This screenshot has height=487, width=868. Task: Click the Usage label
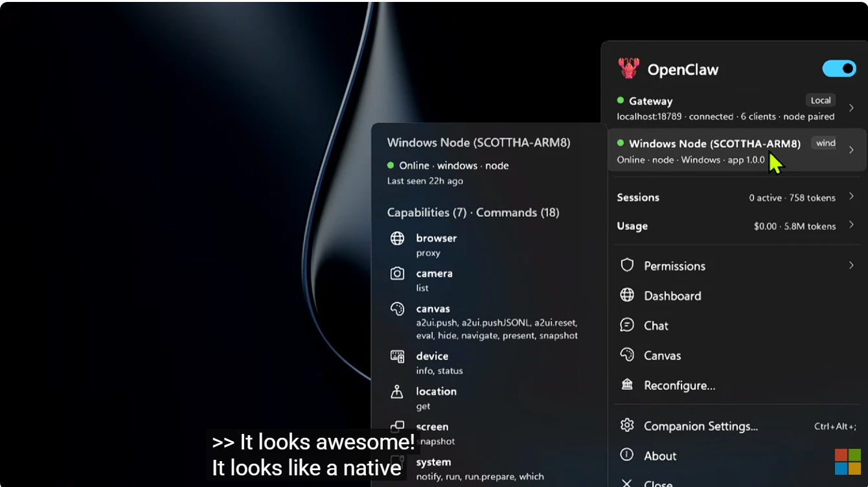632,226
